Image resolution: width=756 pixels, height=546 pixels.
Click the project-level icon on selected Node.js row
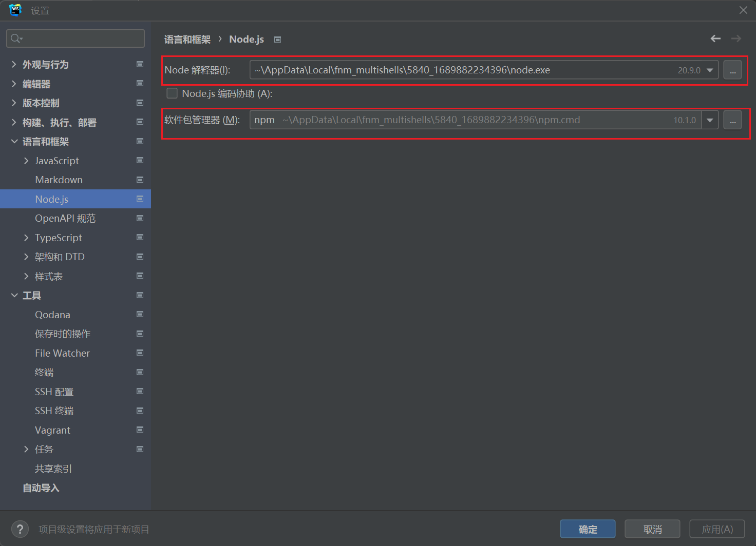[x=140, y=199]
